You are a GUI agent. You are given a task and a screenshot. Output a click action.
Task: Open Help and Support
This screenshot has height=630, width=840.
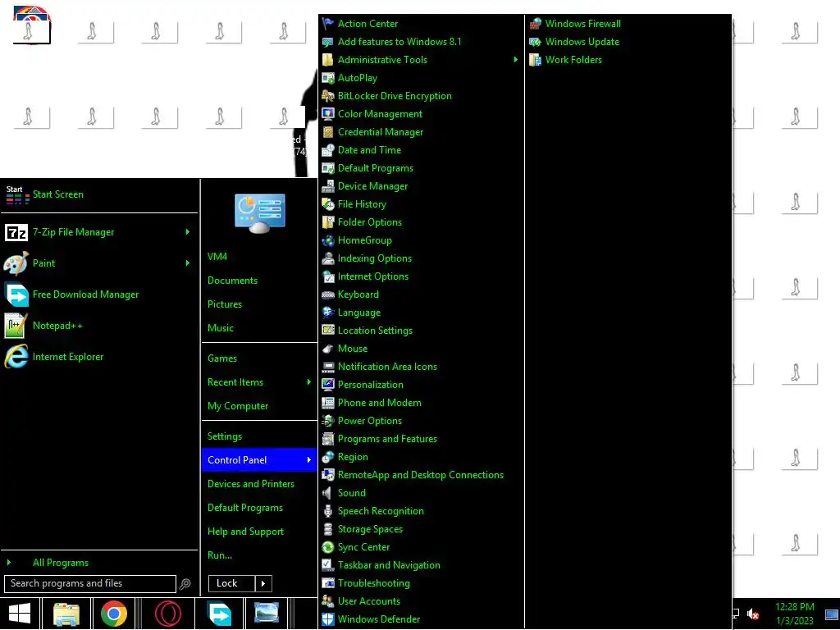pyautogui.click(x=246, y=532)
